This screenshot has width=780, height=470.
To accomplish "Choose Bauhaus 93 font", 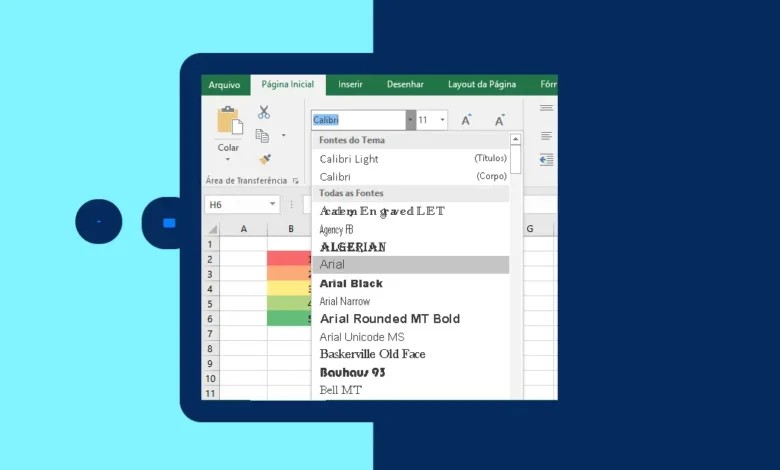I will point(411,372).
